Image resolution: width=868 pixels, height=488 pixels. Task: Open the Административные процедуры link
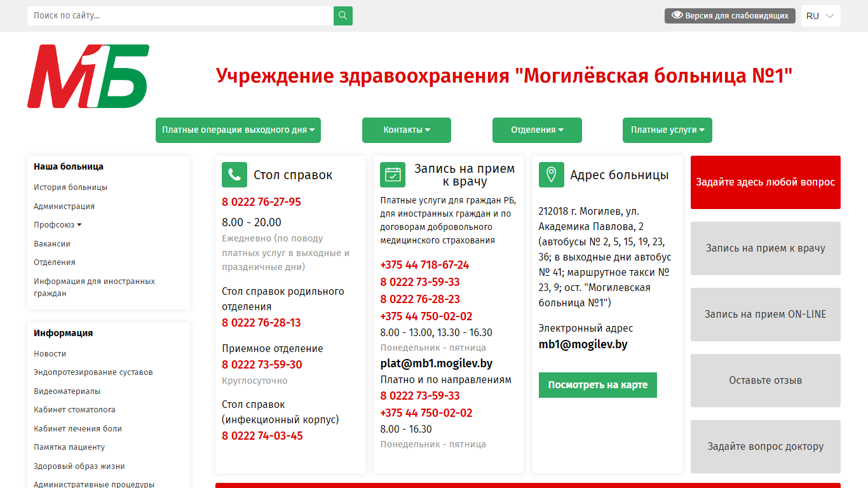(x=94, y=484)
